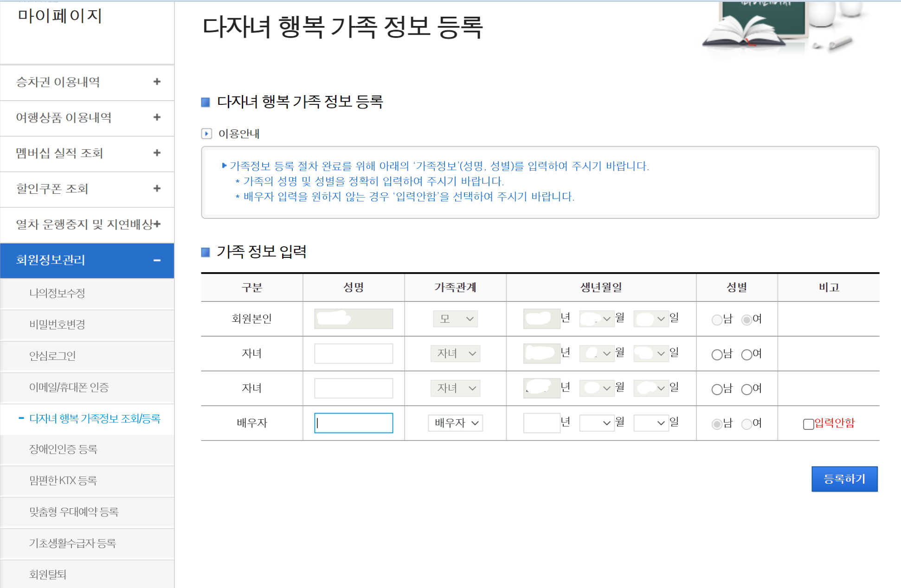
Task: Click the 배우자 birth year field
Action: click(541, 423)
